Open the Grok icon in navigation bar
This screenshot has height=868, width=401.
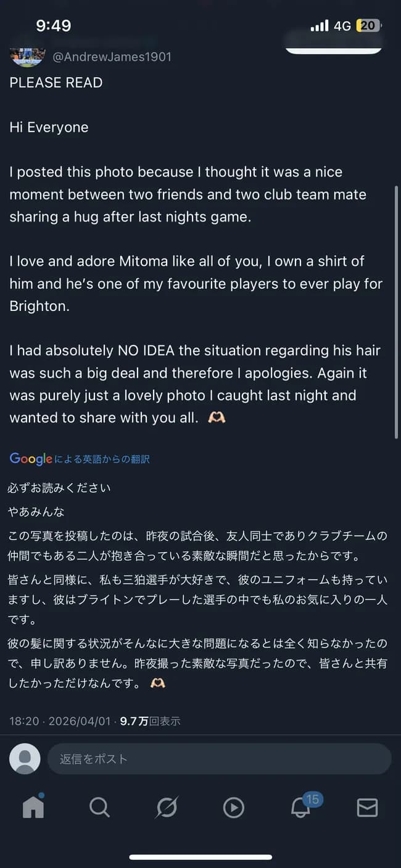pyautogui.click(x=167, y=806)
